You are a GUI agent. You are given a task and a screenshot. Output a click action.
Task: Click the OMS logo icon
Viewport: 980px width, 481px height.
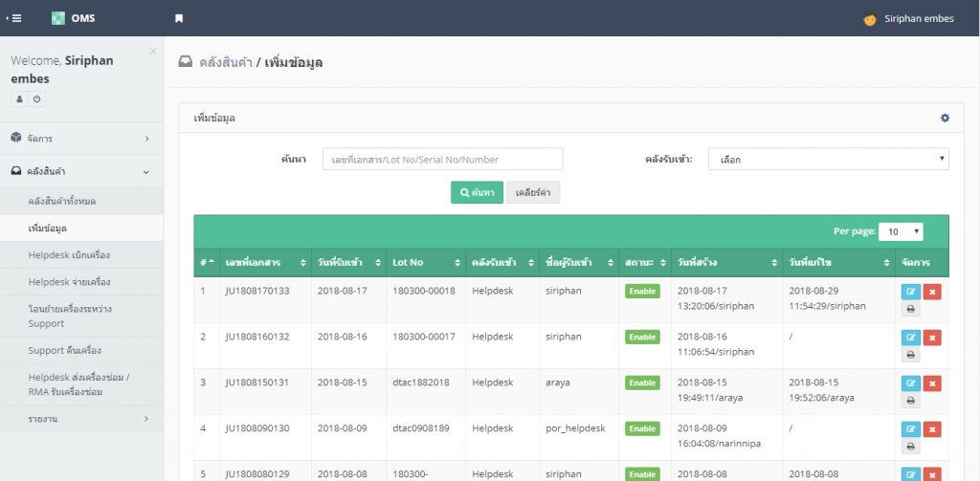(58, 18)
